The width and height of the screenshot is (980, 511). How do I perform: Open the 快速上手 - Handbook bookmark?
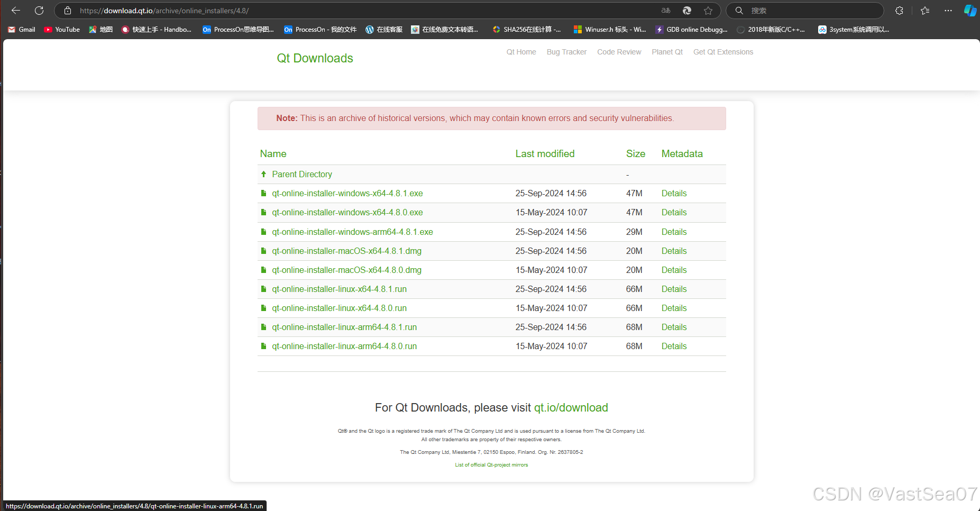click(157, 30)
